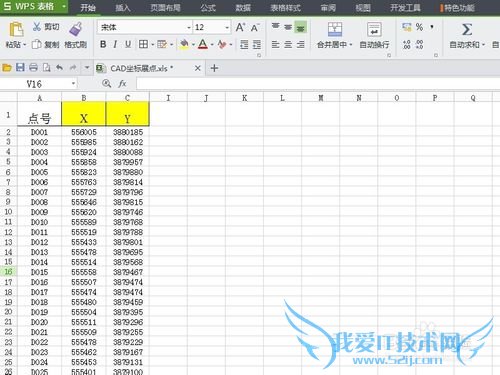This screenshot has width=500, height=375.
Task: Select yellow X header cell
Action: 84,114
